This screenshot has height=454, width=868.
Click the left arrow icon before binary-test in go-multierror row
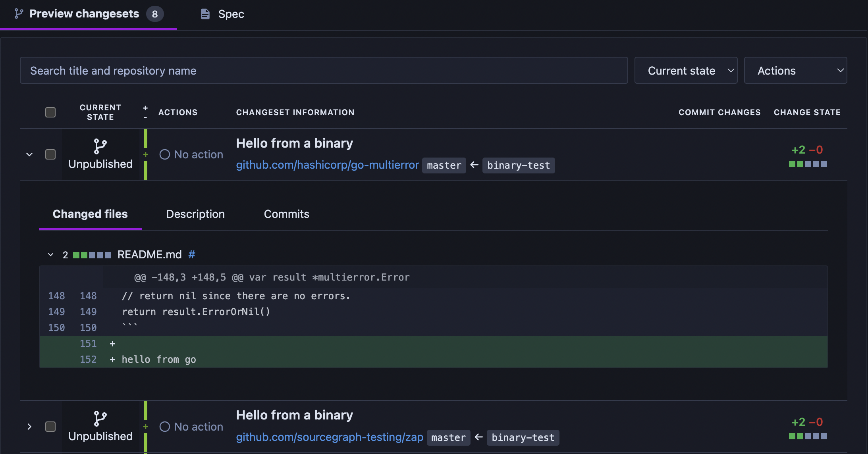[474, 165]
